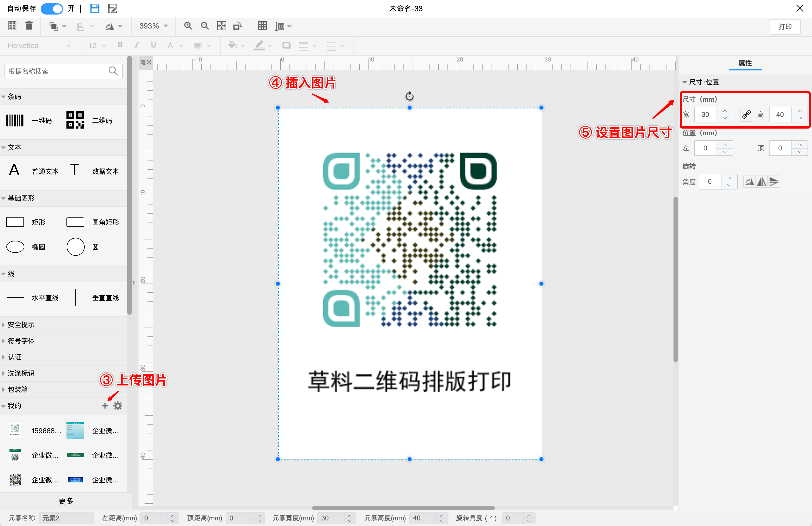Select all elements with grid icon
The height and width of the screenshot is (526, 812).
point(12,26)
